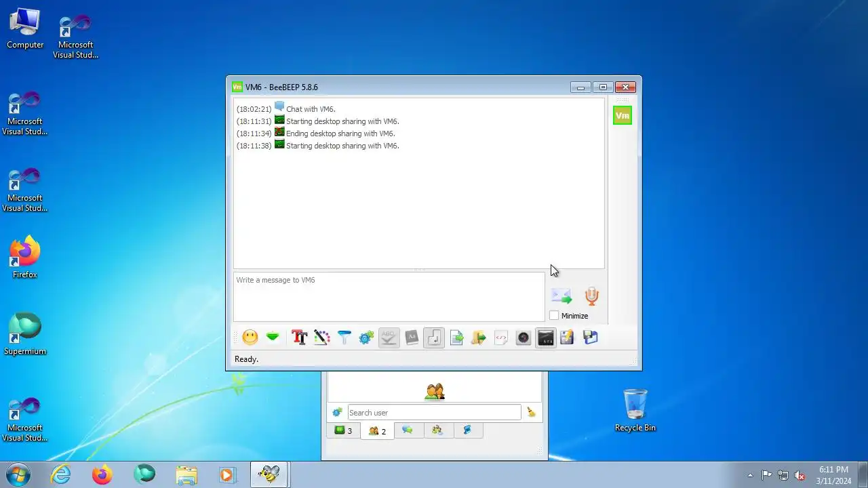Open chat settings gear icon in toolbar
Image resolution: width=868 pixels, height=488 pixels.
pos(367,337)
